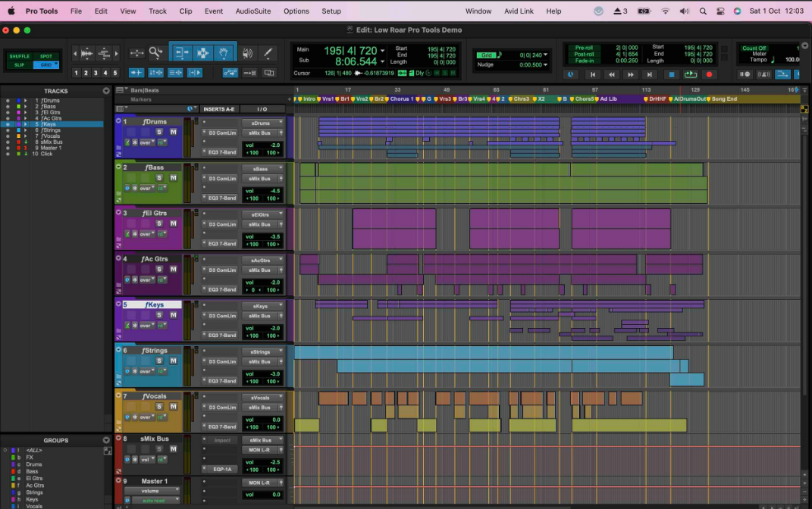Open the Setup menu
The image size is (812, 509).
pyautogui.click(x=331, y=11)
